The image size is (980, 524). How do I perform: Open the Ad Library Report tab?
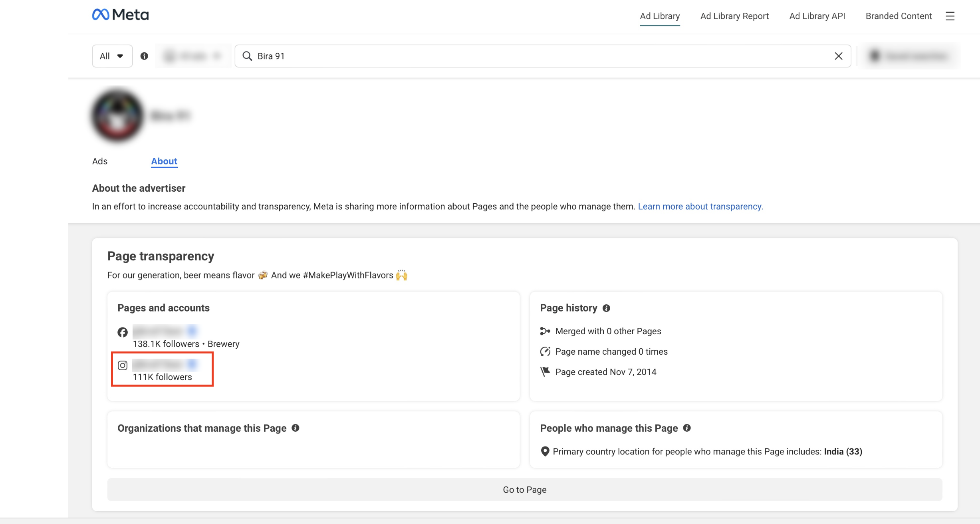734,16
